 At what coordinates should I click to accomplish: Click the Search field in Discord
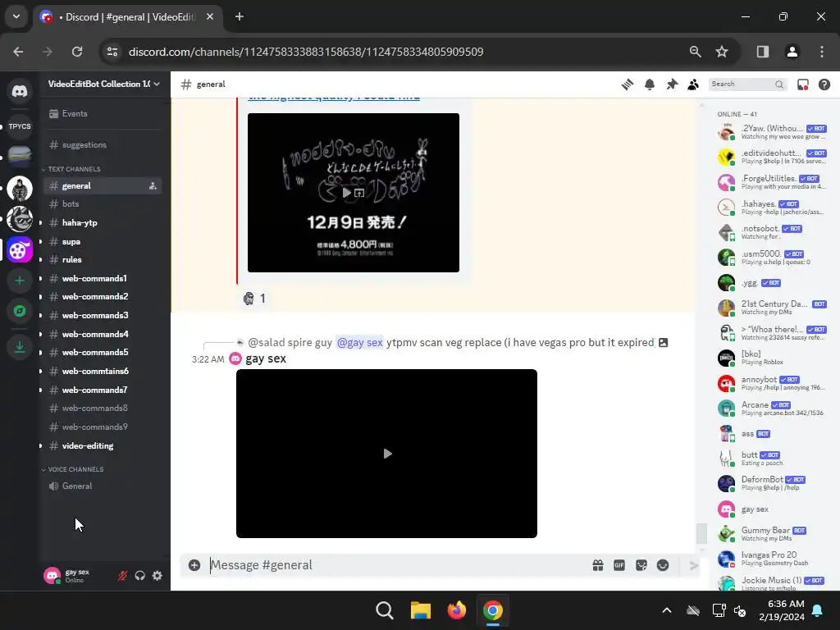pos(748,84)
